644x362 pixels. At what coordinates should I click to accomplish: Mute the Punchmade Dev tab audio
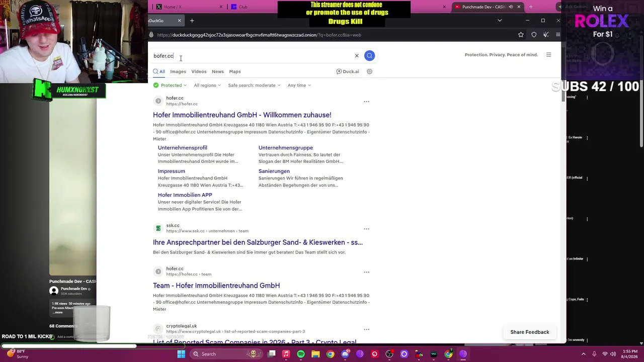pos(511,7)
